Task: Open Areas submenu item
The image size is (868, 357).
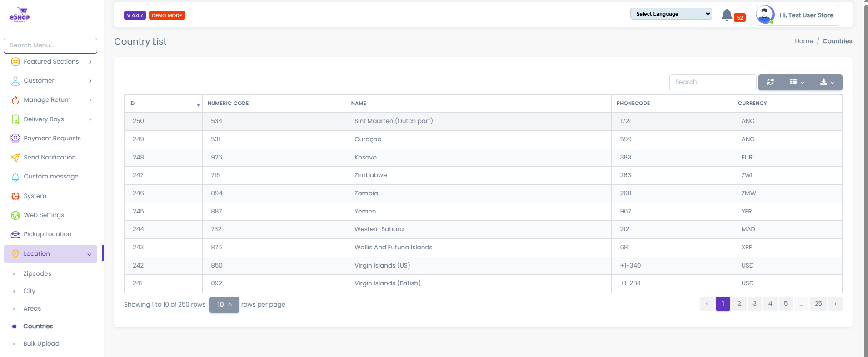Action: (32, 308)
